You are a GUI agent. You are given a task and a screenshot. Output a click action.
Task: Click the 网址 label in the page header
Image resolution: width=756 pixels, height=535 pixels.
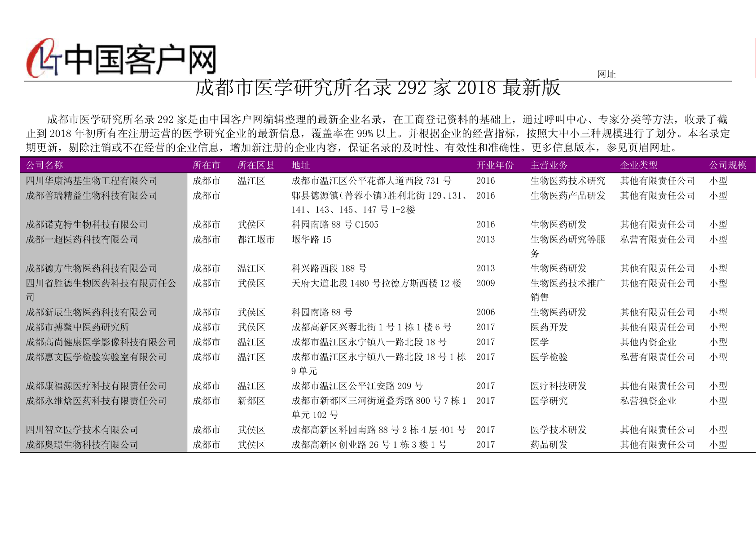(x=607, y=75)
